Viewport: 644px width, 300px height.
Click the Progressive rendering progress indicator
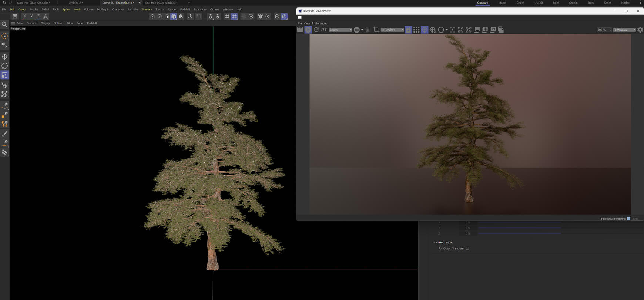[628, 219]
